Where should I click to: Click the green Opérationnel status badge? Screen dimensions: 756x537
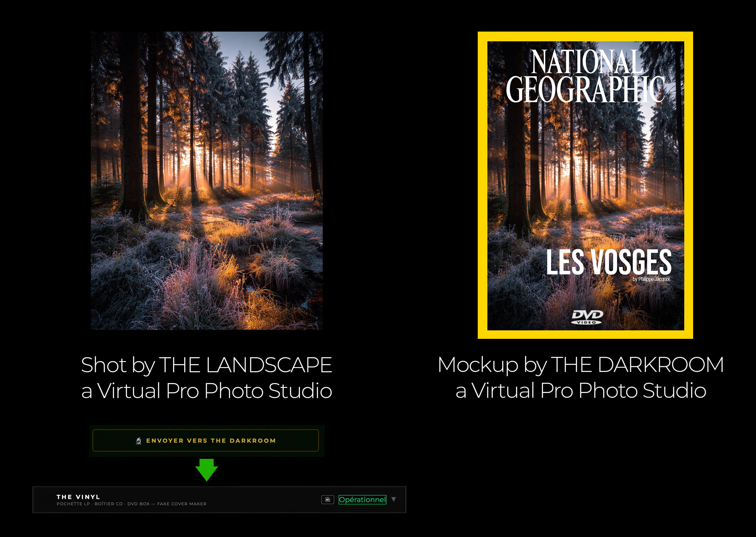click(362, 499)
